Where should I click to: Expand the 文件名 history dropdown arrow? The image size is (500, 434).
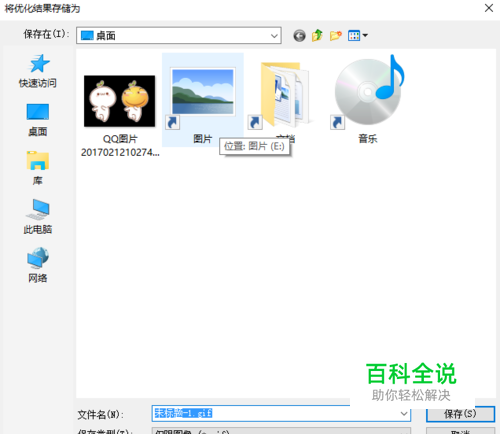click(x=404, y=414)
